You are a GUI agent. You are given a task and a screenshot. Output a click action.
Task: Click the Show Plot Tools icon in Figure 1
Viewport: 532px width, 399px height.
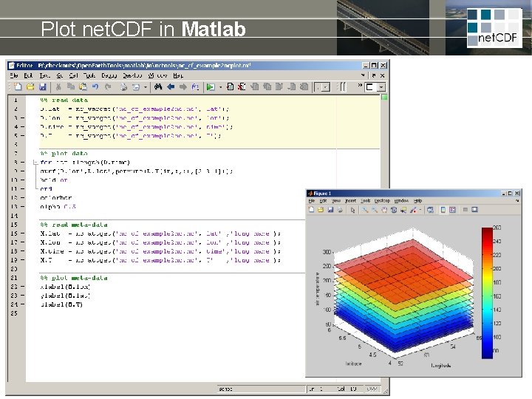pos(474,210)
